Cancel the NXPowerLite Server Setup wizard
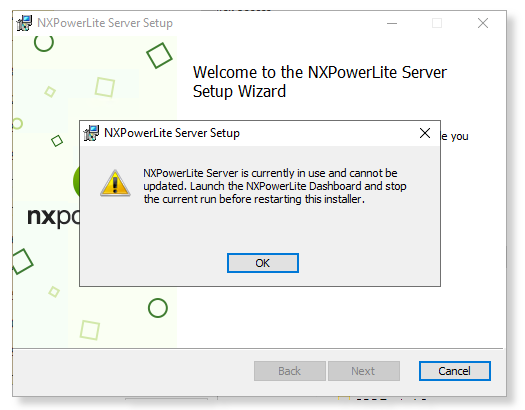525x410 pixels. (455, 371)
